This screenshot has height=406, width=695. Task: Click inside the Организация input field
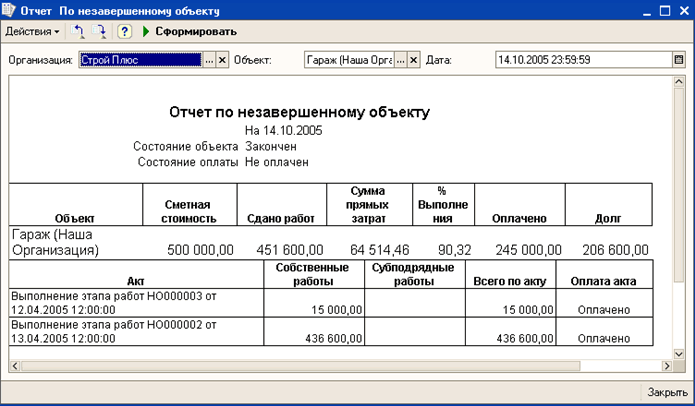click(x=140, y=60)
